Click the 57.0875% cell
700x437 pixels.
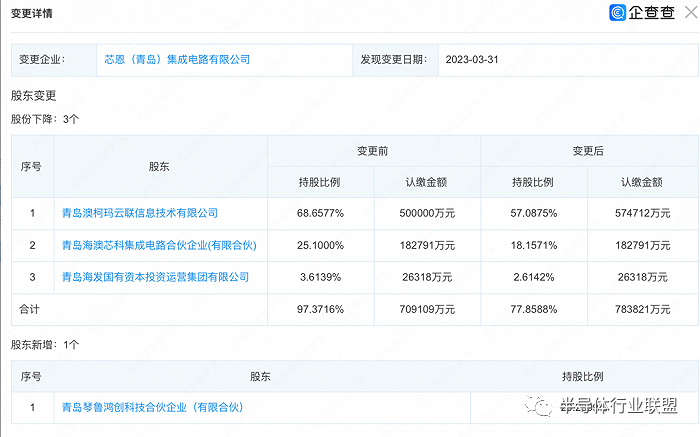[534, 213]
